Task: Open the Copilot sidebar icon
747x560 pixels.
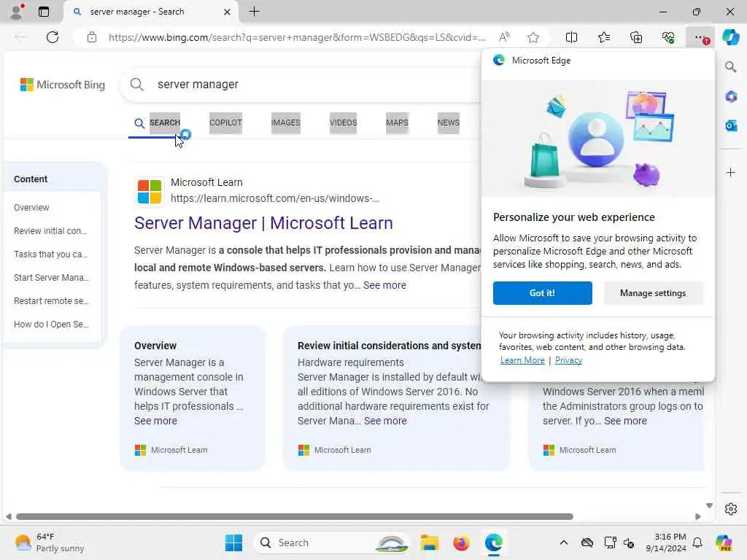Action: pyautogui.click(x=731, y=37)
